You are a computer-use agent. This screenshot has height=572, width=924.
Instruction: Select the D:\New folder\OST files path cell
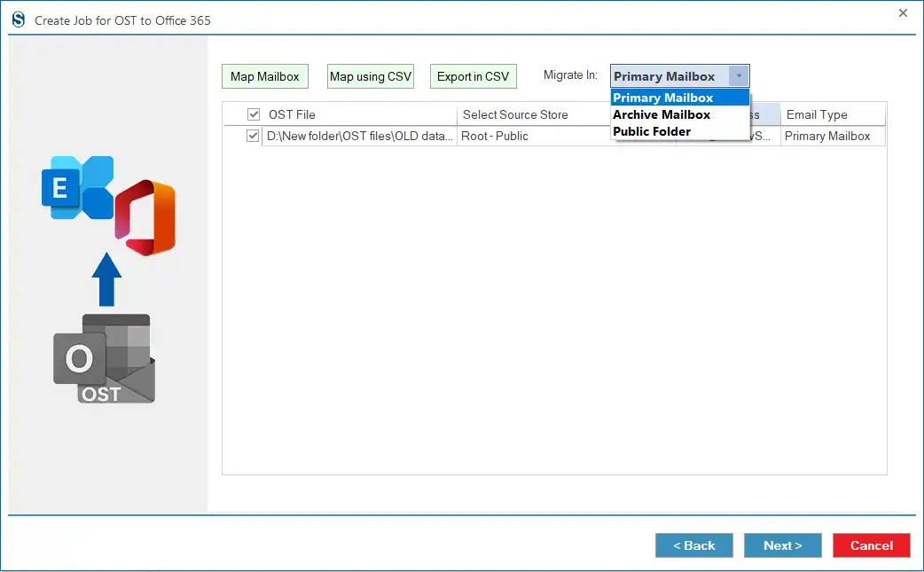[x=359, y=136]
